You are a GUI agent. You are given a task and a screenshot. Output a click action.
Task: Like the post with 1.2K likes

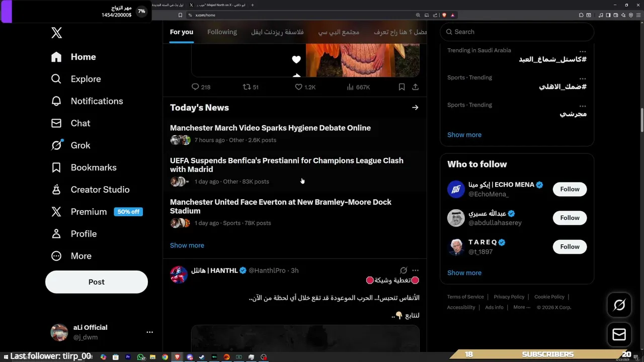[298, 87]
